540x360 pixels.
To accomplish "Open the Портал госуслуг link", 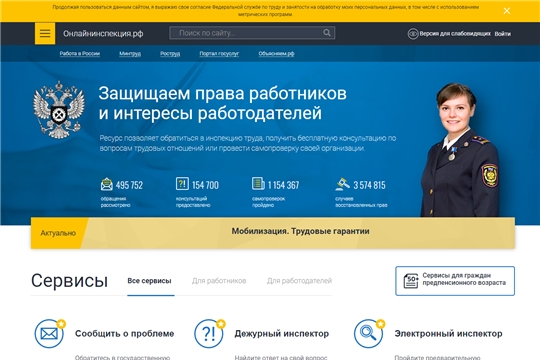I will click(x=219, y=53).
